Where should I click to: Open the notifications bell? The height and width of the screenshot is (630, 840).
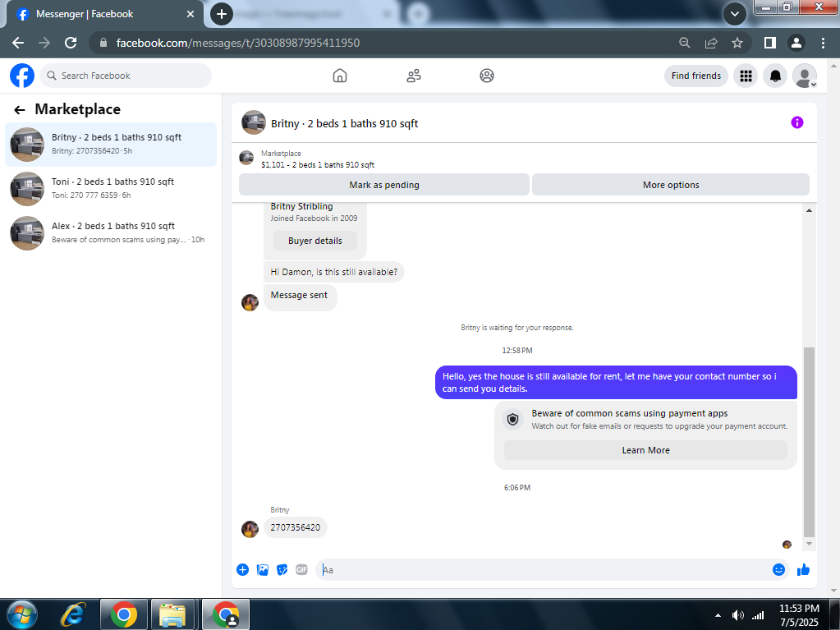(775, 76)
